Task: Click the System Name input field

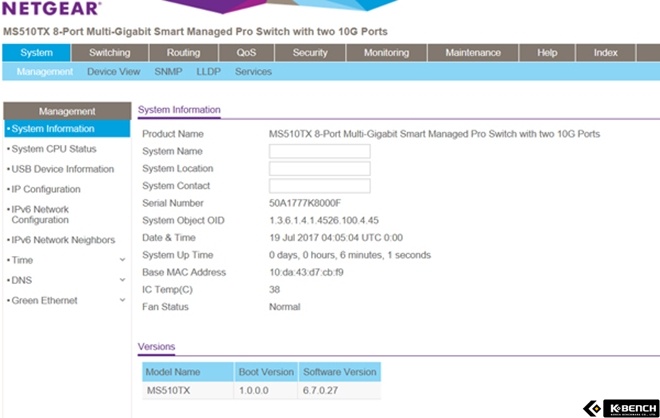Action: tap(319, 151)
